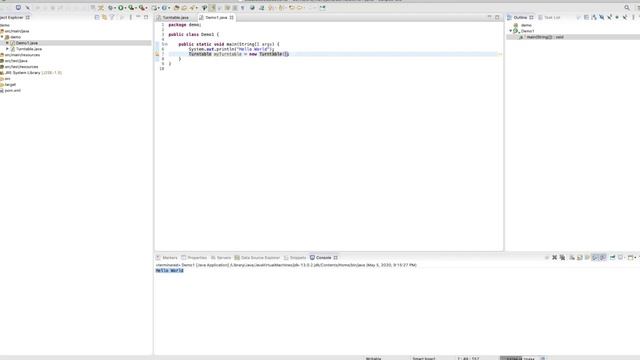The width and height of the screenshot is (640, 360).
Task: Click the Open Type icon in toolbar
Action: 176,7
